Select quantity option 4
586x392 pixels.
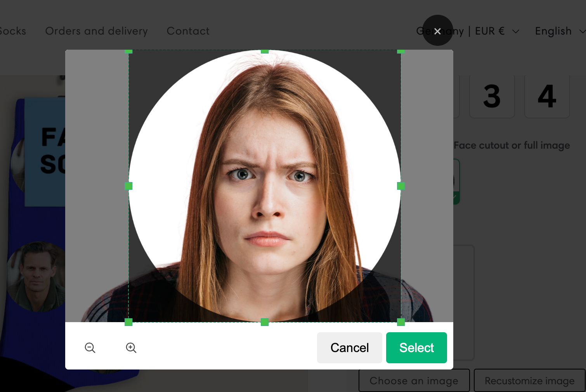click(x=547, y=96)
